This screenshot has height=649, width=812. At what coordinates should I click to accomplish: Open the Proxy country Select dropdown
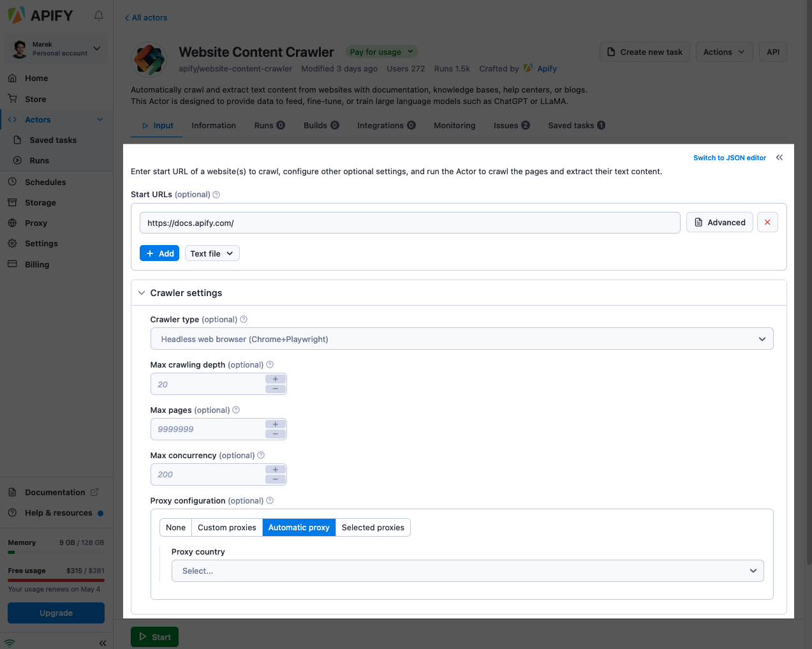tap(468, 571)
